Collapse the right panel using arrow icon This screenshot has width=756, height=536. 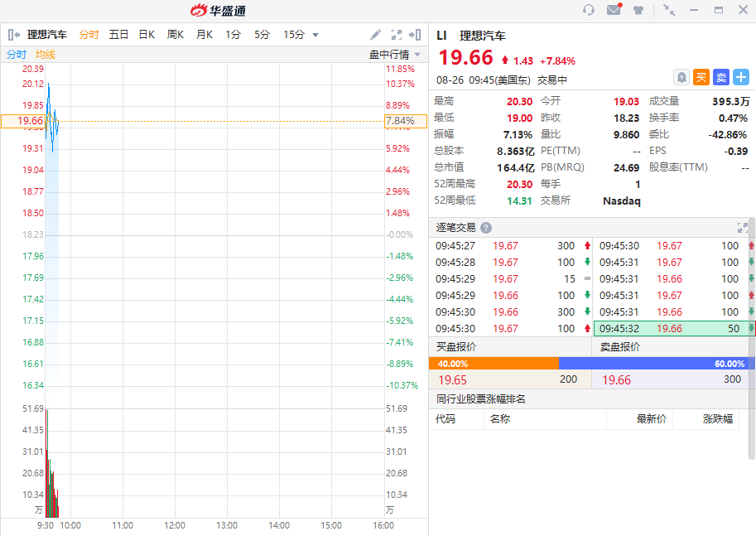[416, 35]
